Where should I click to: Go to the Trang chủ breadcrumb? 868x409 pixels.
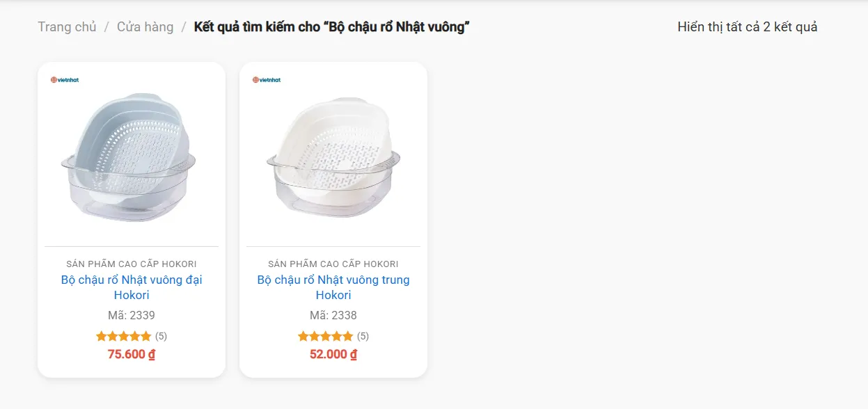pyautogui.click(x=67, y=27)
